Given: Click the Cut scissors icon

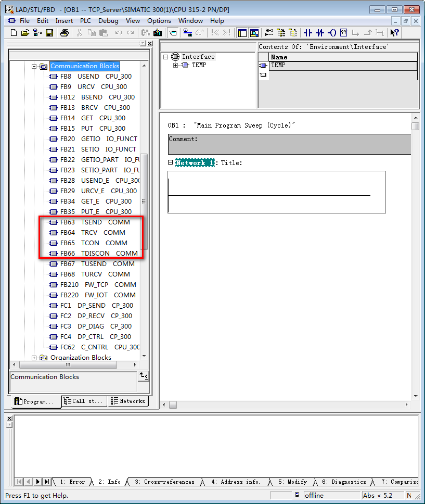Looking at the screenshot, I should (80, 32).
